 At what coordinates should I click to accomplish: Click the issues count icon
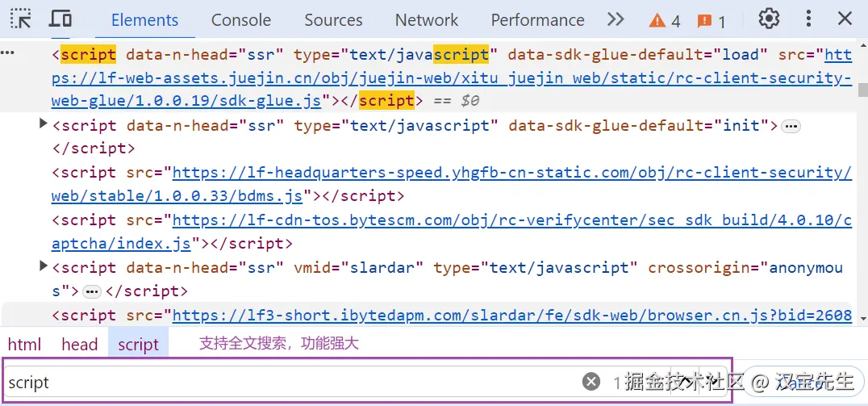point(704,21)
